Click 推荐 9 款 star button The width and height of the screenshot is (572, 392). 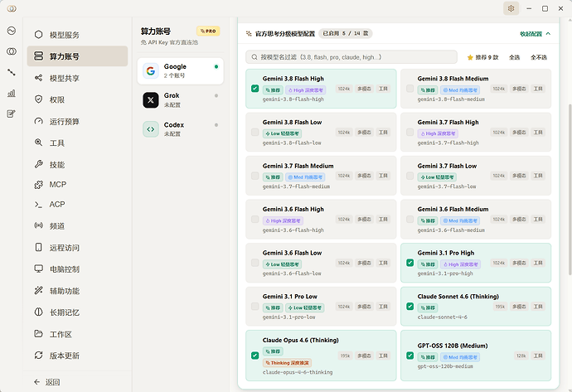click(x=482, y=57)
